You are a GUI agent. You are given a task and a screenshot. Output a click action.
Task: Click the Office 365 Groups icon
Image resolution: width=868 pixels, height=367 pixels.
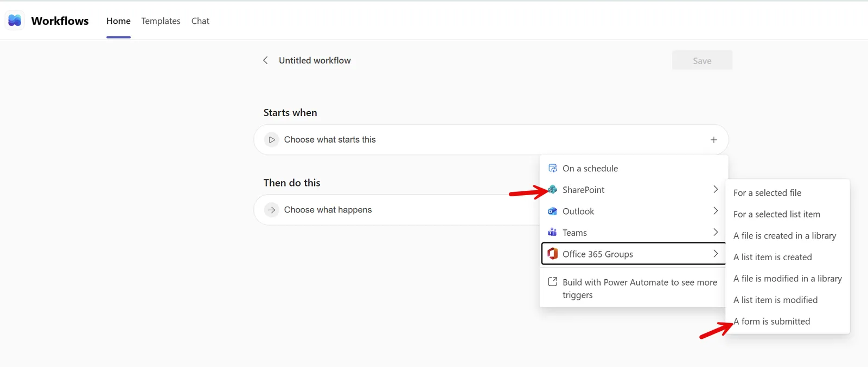553,254
